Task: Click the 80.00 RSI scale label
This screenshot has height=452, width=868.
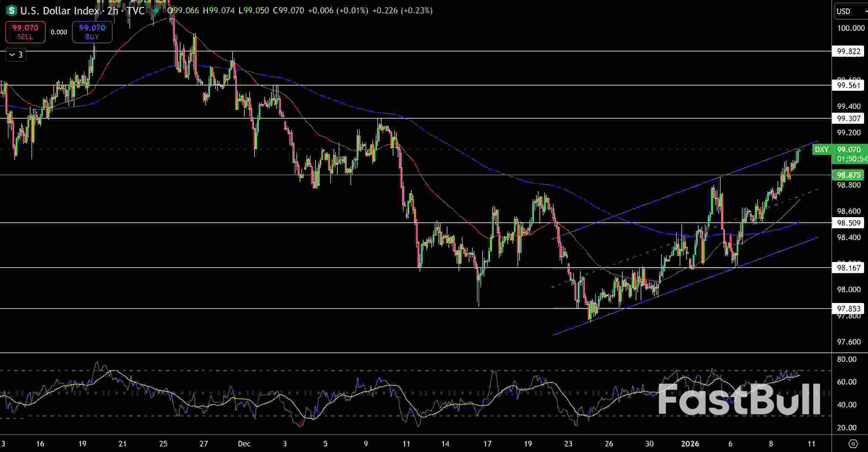Action: tap(846, 359)
